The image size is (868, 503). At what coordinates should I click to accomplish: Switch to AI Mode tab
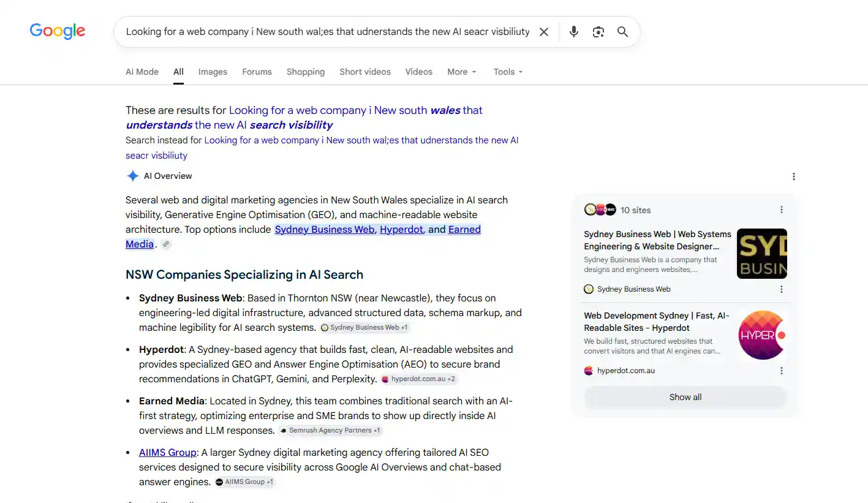coord(142,72)
